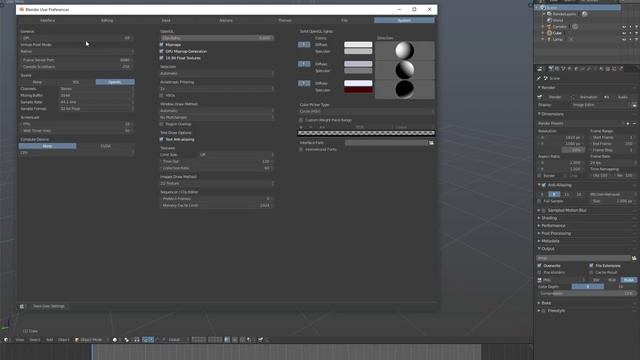Toggle Text Anti-aliasing checkbox
The width and height of the screenshot is (640, 360).
(x=162, y=139)
